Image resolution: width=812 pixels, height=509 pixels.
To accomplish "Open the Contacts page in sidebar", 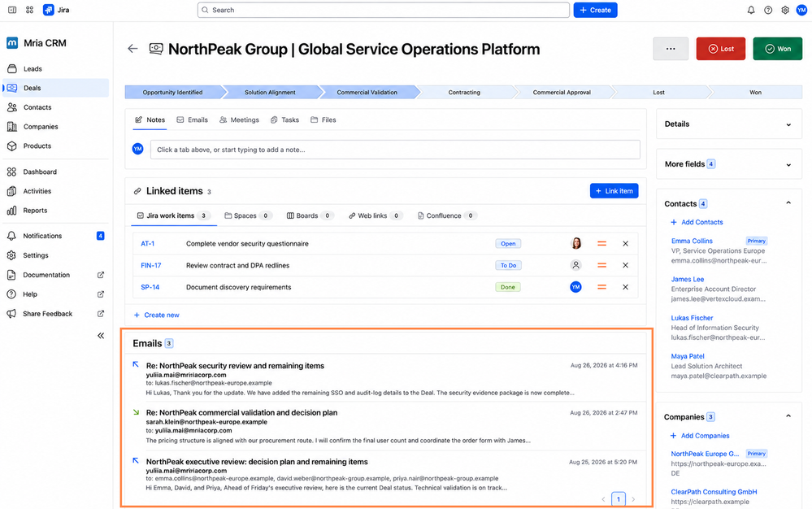I will coord(56,107).
